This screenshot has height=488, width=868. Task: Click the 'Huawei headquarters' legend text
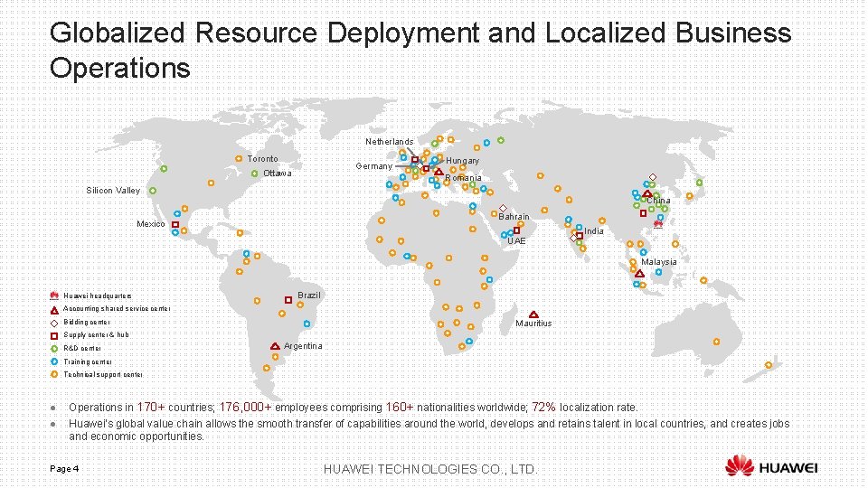[98, 296]
